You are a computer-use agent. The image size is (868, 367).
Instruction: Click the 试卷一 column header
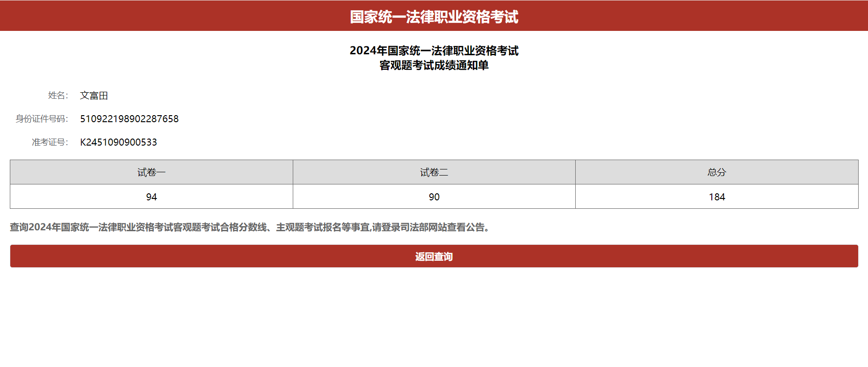pyautogui.click(x=152, y=172)
